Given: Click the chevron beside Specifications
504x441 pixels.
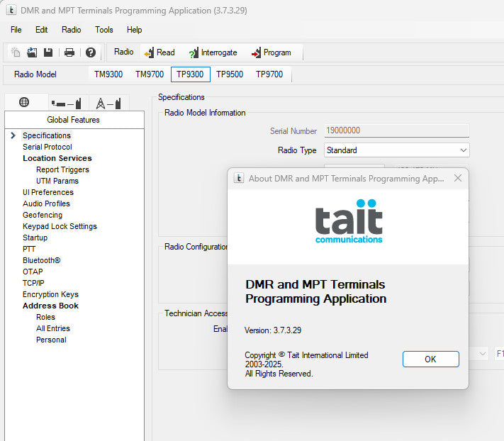Looking at the screenshot, I should [x=13, y=135].
